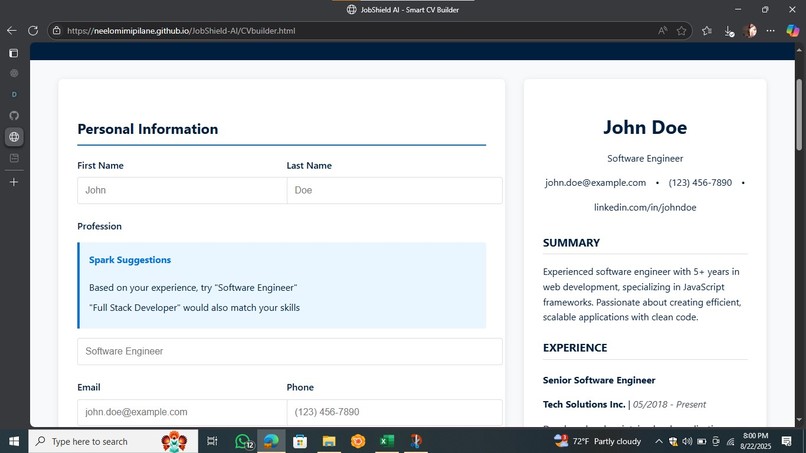The image size is (806, 453).
Task: Click the 05/2018 - Present date text
Action: coord(669,404)
